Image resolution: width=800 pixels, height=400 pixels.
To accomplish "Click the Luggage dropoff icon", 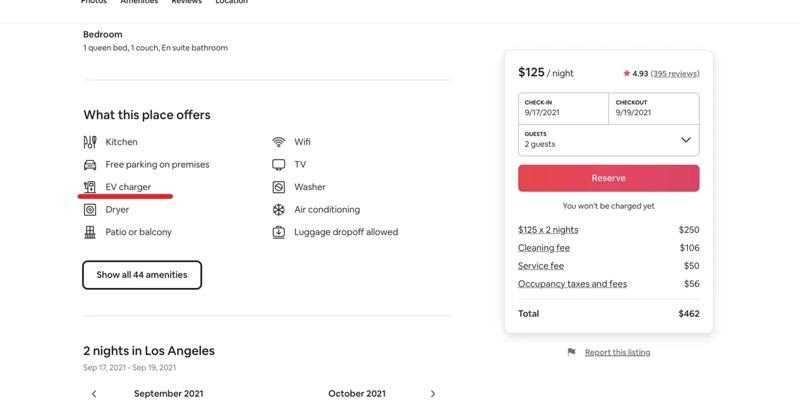I will [279, 232].
